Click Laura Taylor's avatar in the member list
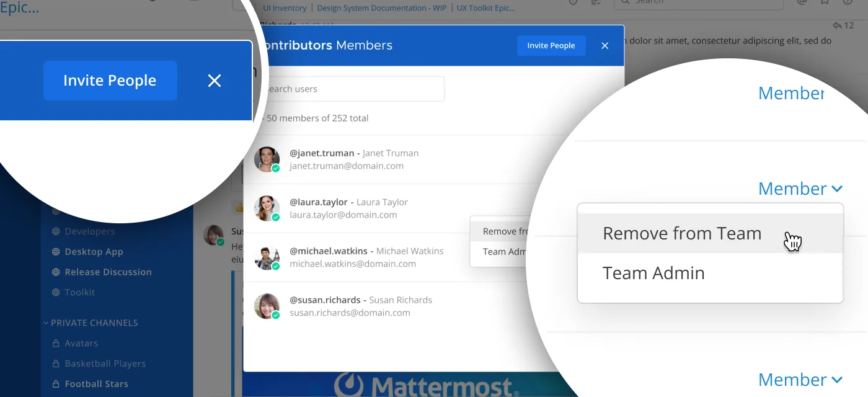This screenshot has width=868, height=397. (x=267, y=208)
